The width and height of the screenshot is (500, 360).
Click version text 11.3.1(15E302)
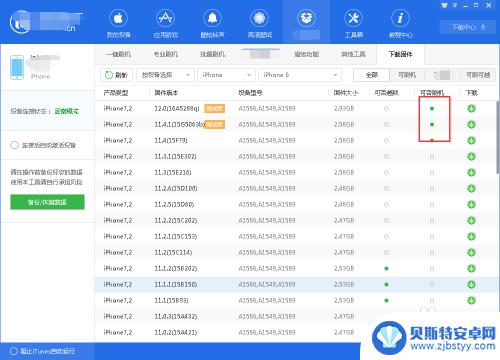pos(175,156)
